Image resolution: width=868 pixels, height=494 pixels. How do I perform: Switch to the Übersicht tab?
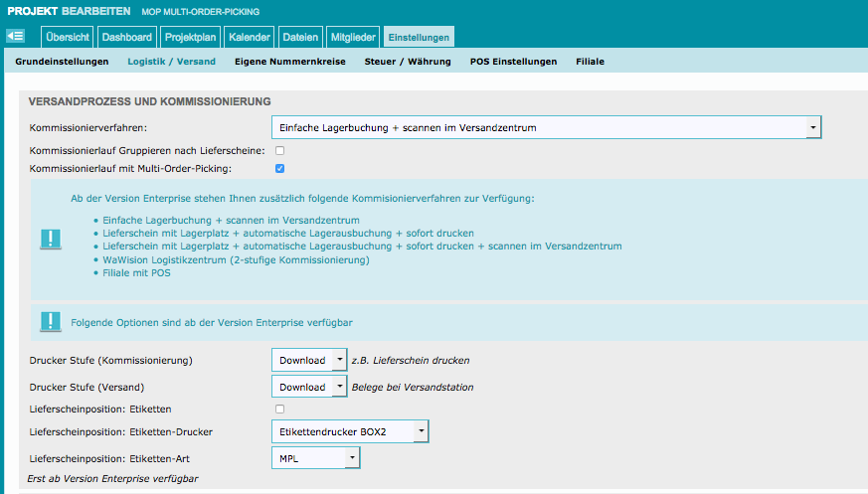[68, 38]
